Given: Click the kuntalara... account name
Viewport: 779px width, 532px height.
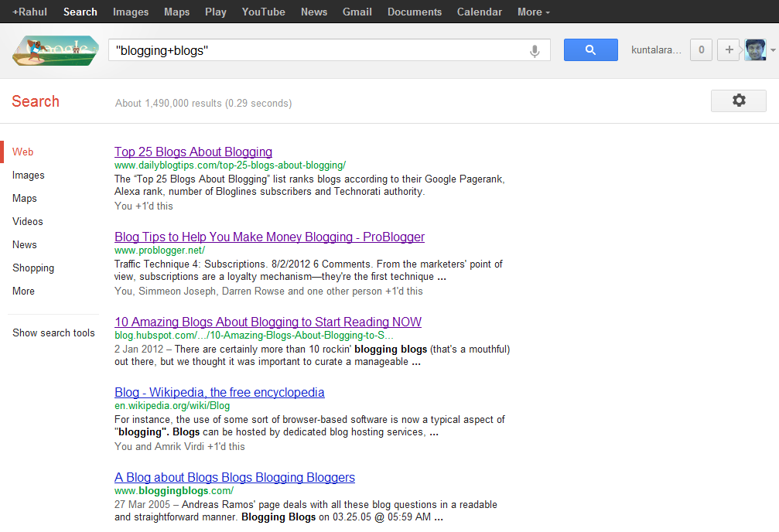Looking at the screenshot, I should coord(656,49).
